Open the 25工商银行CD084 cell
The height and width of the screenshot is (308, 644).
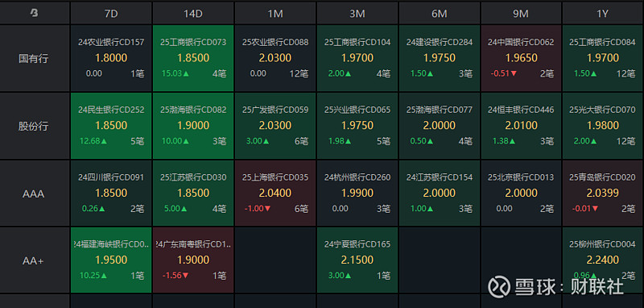pos(603,58)
